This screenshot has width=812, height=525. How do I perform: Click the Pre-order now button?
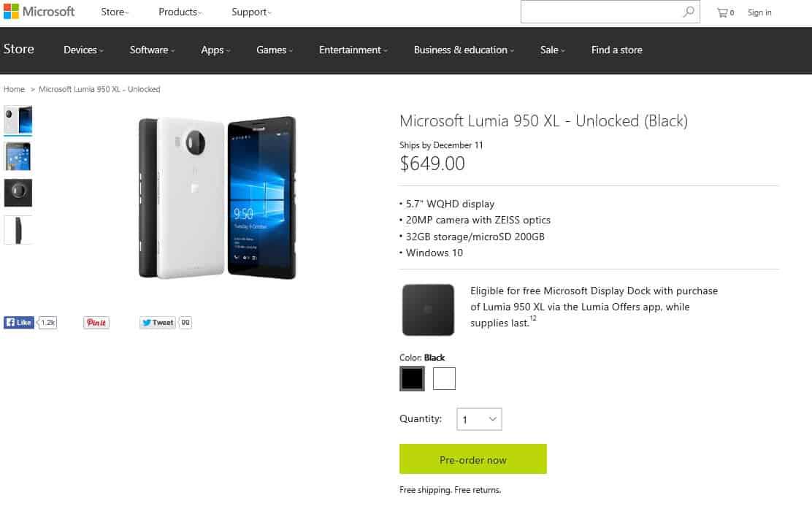(x=473, y=459)
